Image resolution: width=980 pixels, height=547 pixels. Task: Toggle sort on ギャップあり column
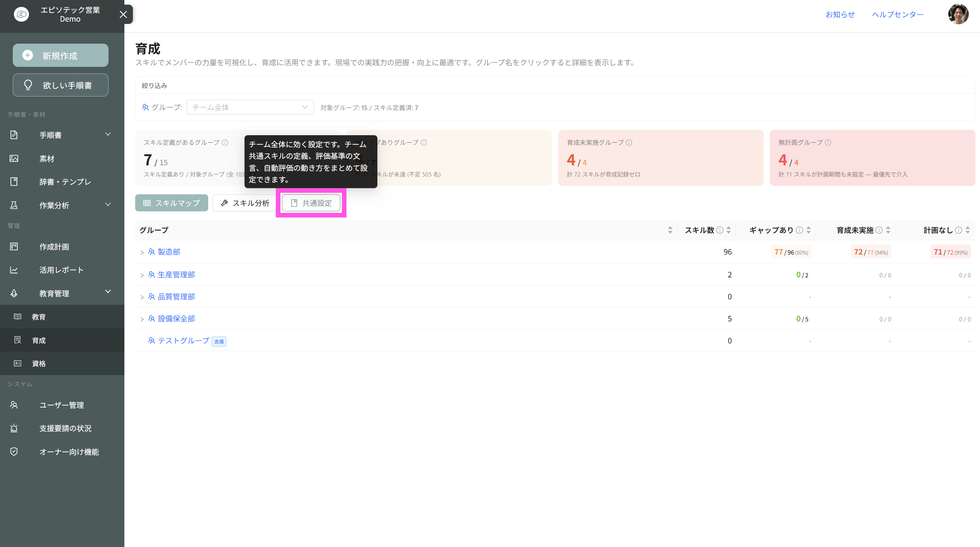pos(808,230)
